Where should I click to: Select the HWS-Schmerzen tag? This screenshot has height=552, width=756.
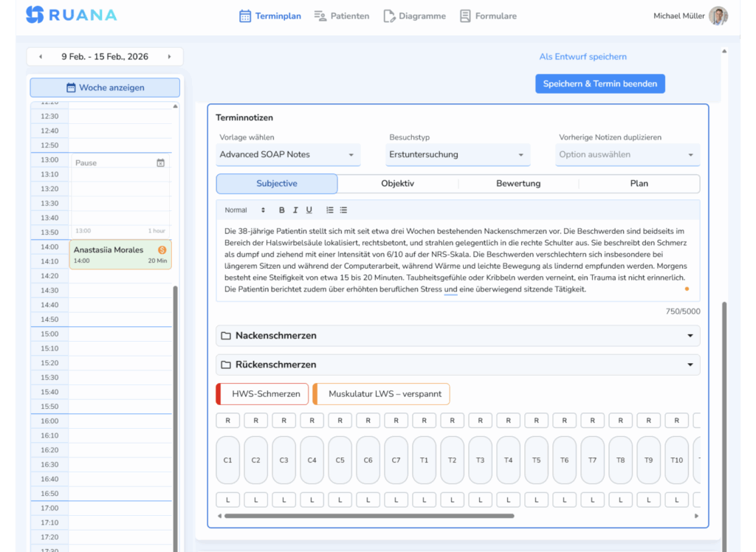261,393
